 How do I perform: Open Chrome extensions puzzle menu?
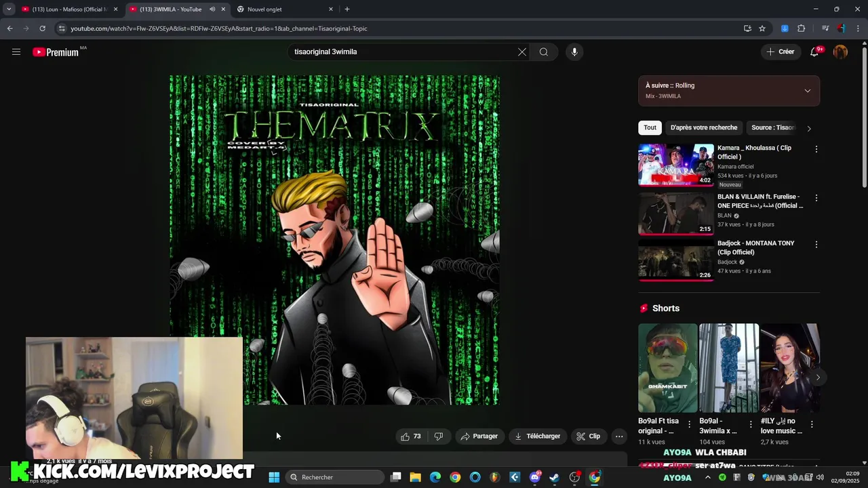click(801, 28)
